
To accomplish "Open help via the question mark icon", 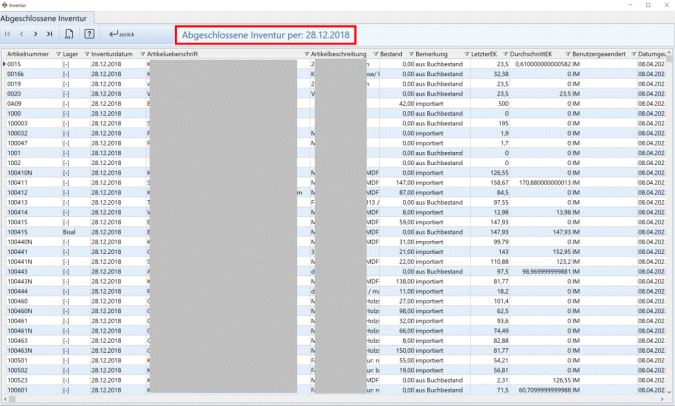I will [x=89, y=34].
